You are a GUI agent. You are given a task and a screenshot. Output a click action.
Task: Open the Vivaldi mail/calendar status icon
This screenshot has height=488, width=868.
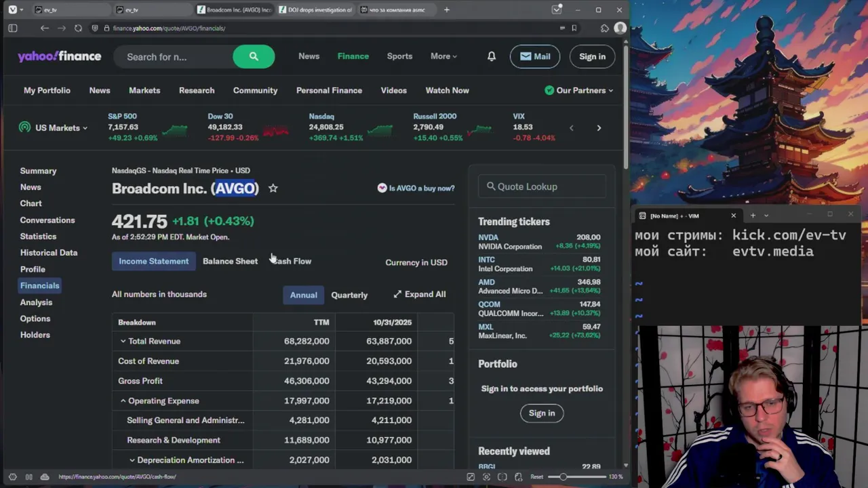pyautogui.click(x=557, y=9)
